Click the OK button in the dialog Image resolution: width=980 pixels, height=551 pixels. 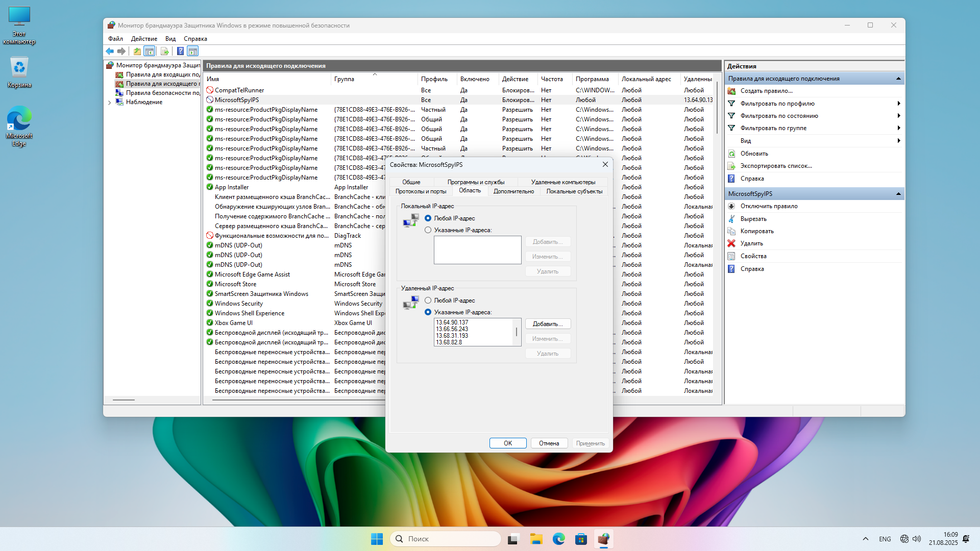(507, 443)
